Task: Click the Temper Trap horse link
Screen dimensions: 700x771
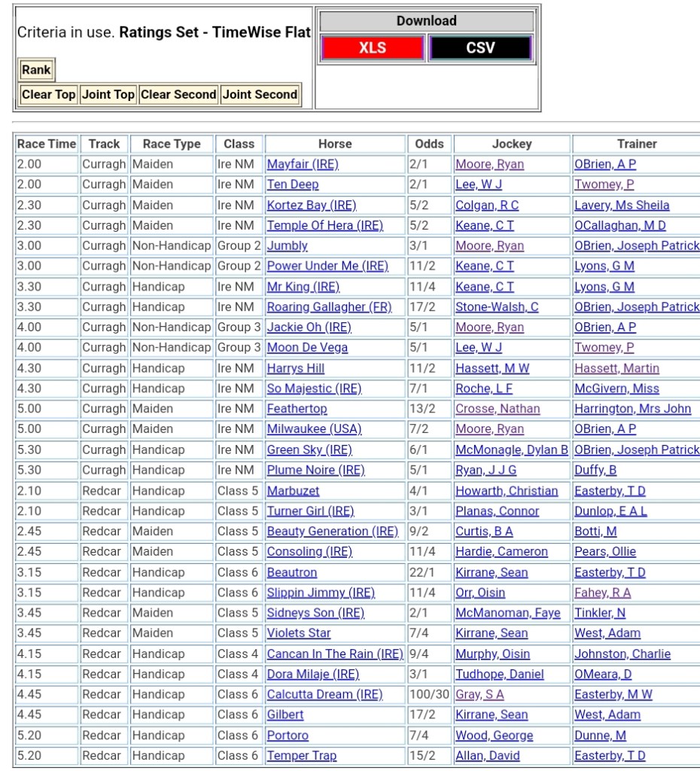Action: click(301, 756)
